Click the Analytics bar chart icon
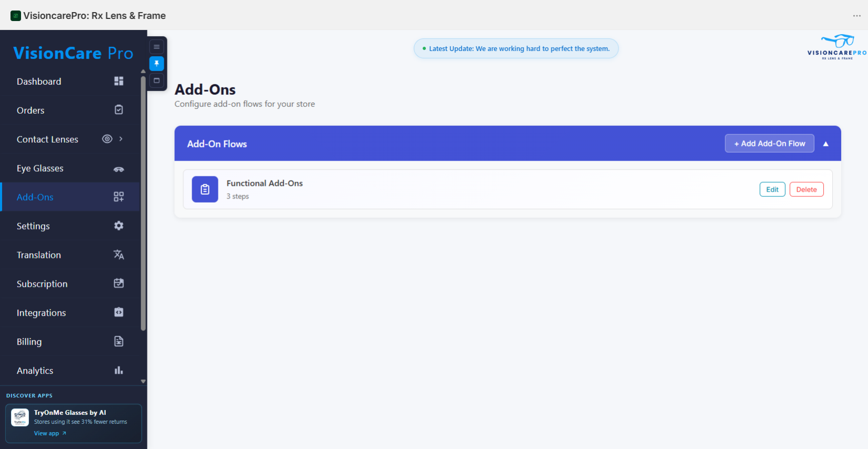 [119, 371]
